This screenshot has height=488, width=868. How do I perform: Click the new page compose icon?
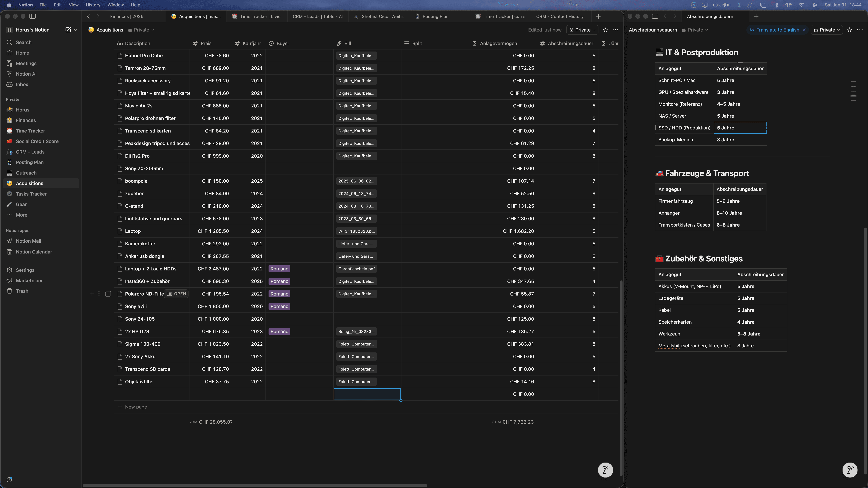68,30
